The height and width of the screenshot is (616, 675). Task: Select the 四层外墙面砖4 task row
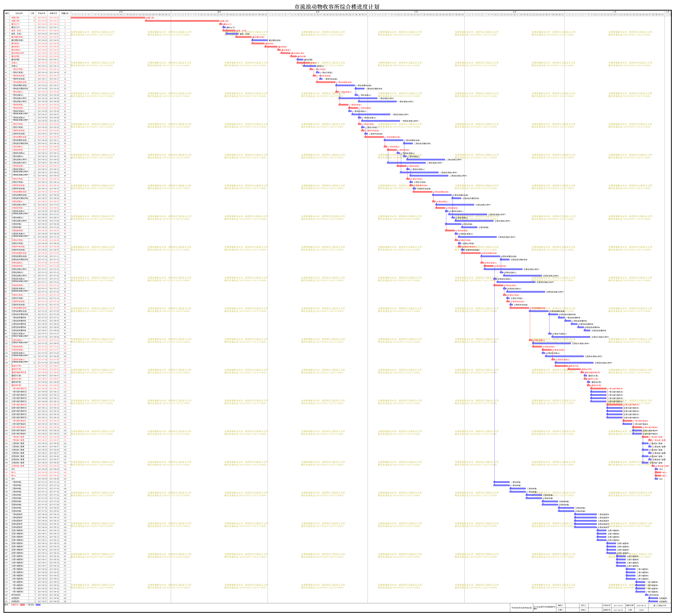tap(37, 553)
